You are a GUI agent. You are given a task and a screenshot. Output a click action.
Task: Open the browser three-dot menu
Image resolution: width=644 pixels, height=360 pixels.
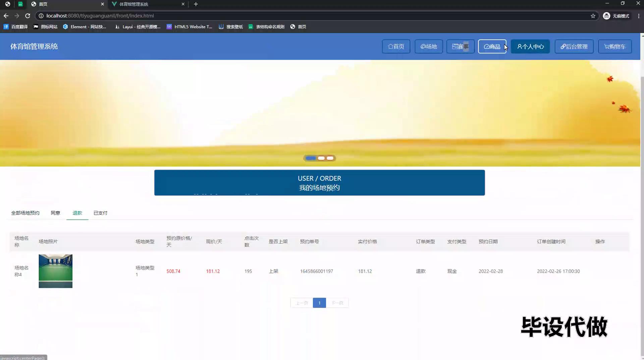639,16
